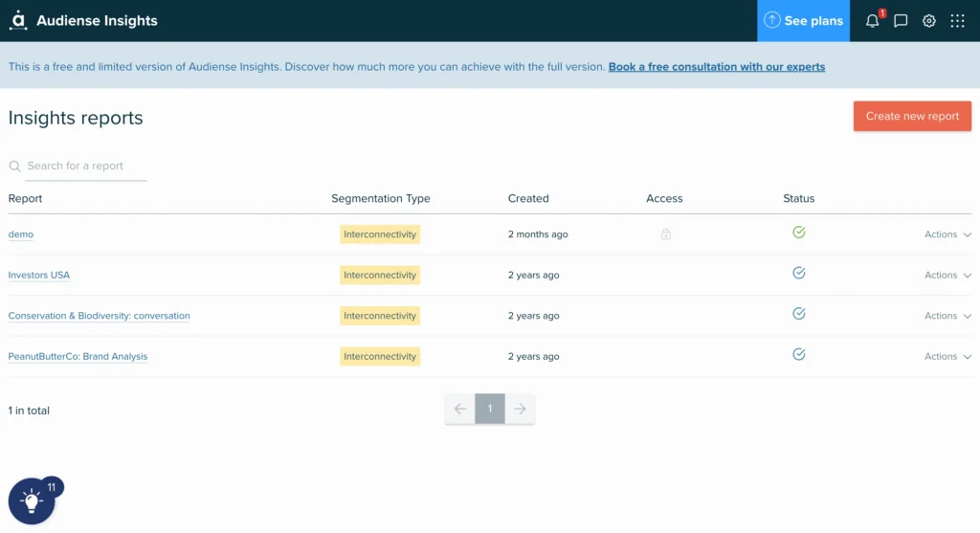Click the Report column header
The width and height of the screenshot is (980, 533).
[x=25, y=198]
